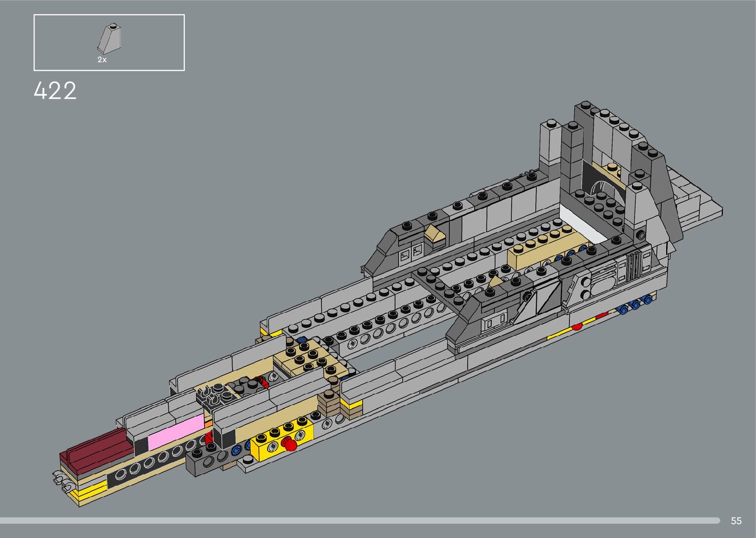
Task: Click the progress bar at page bottom
Action: click(x=359, y=520)
